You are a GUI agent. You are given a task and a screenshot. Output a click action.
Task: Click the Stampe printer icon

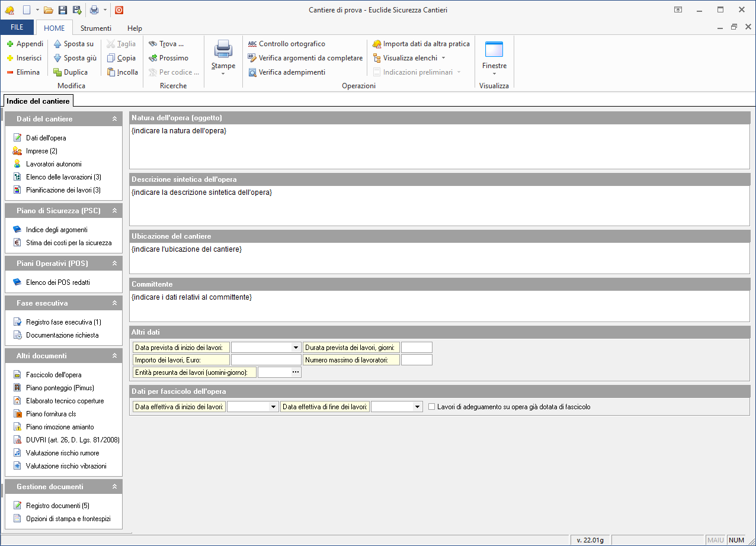[223, 49]
